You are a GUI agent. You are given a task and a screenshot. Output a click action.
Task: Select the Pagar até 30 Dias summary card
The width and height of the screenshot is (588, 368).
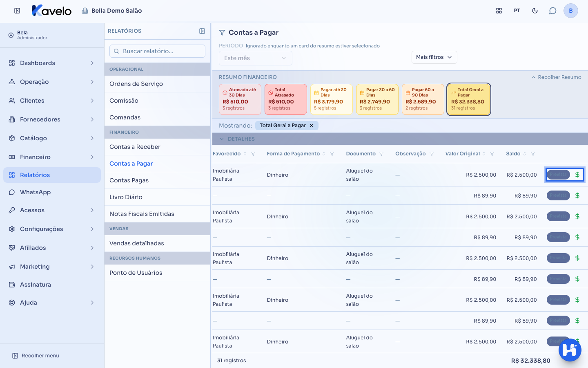pos(332,99)
